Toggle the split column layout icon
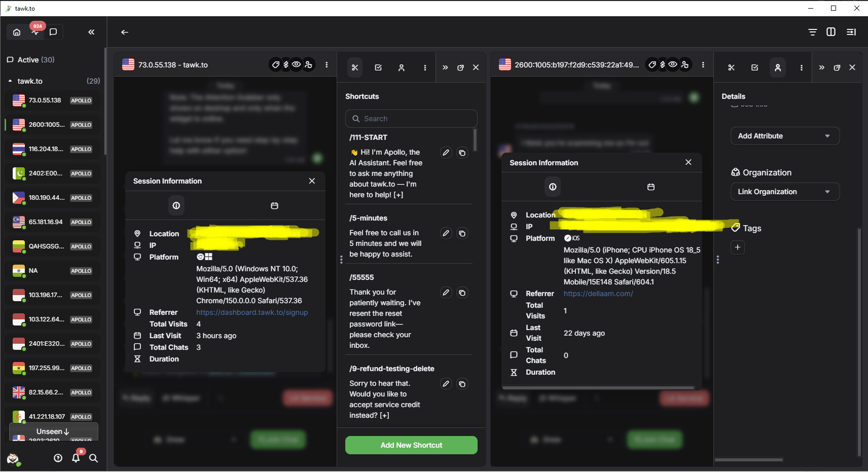This screenshot has width=868, height=472. pos(831,32)
